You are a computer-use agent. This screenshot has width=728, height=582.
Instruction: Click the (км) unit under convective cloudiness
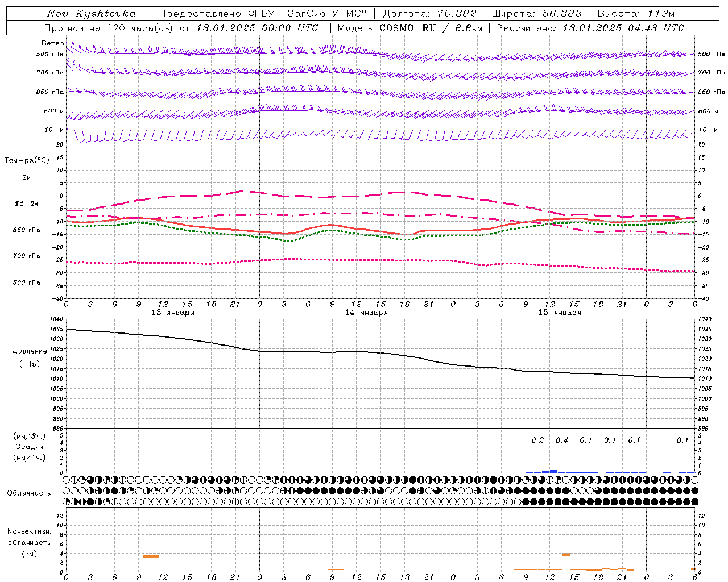click(29, 554)
